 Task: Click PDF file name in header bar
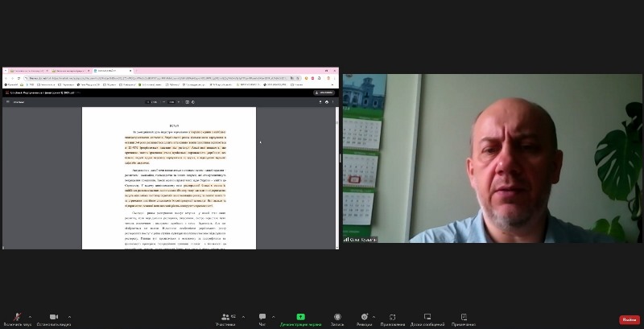(42, 93)
